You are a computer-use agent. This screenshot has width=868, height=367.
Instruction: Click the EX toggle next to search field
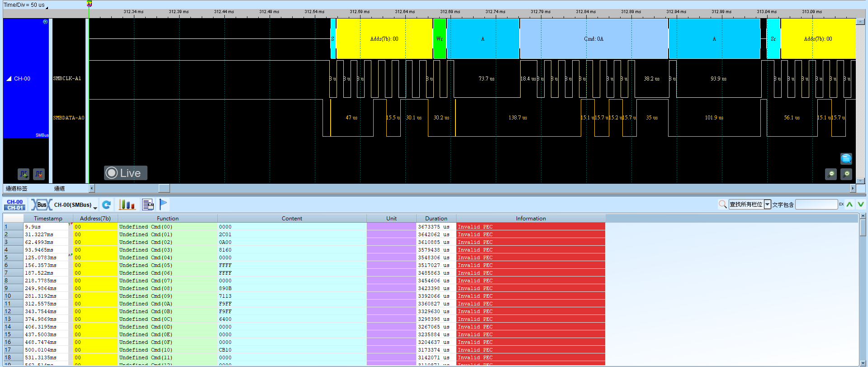pyautogui.click(x=841, y=205)
